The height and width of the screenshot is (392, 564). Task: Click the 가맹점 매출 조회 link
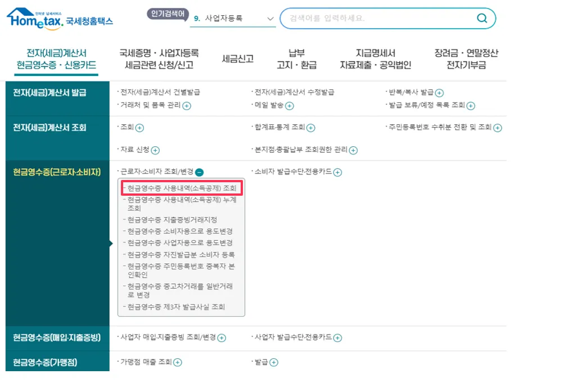147,362
